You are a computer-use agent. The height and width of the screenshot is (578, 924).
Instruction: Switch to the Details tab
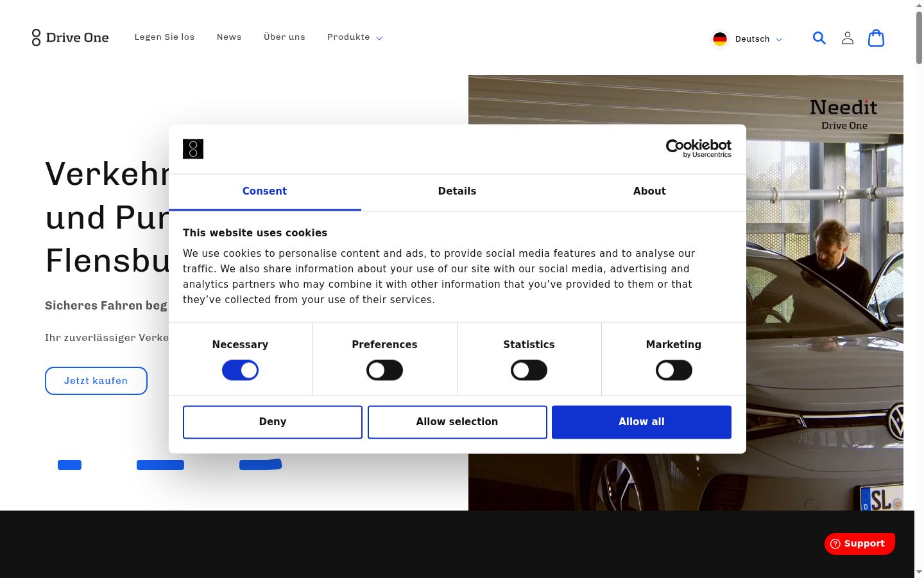click(457, 191)
